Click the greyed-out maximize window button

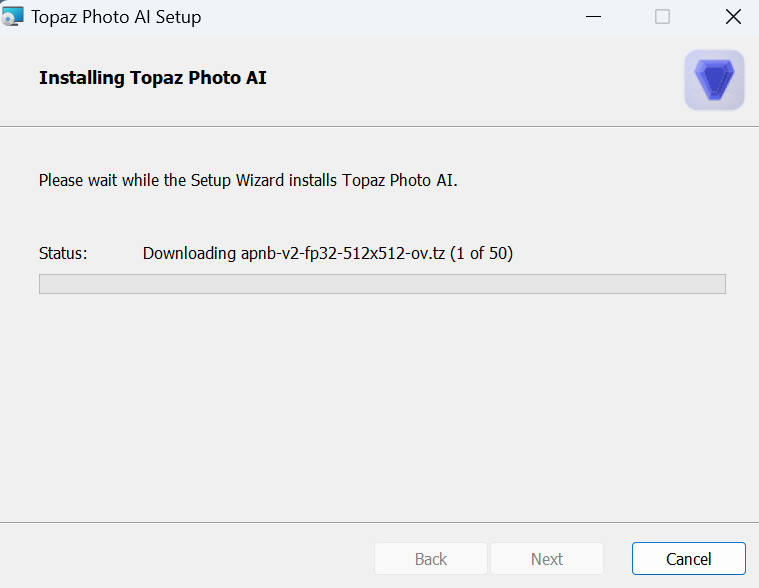662,17
